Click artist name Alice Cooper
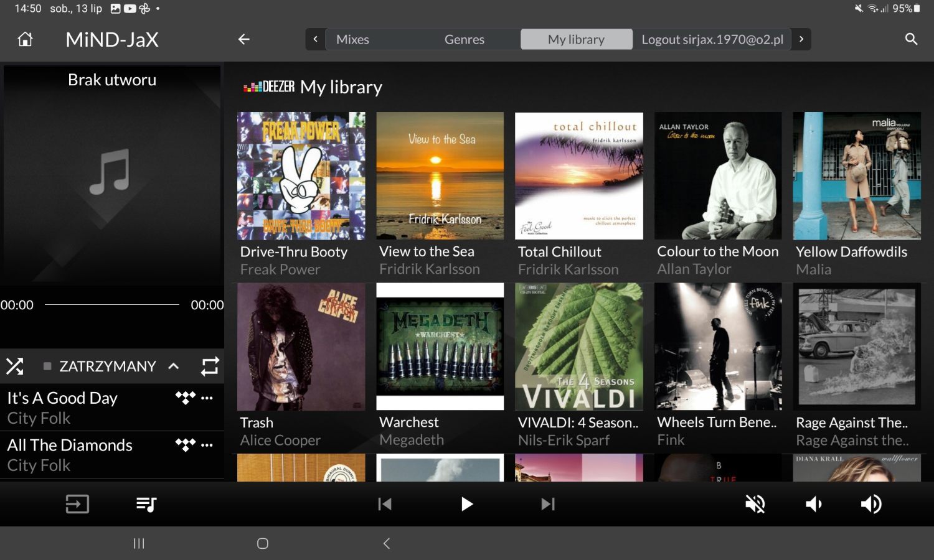 [x=280, y=440]
